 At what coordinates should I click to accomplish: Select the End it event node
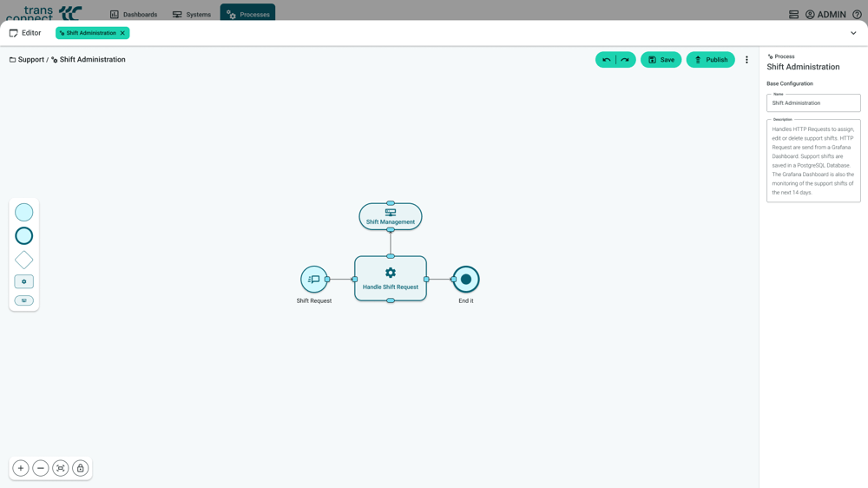coord(466,280)
